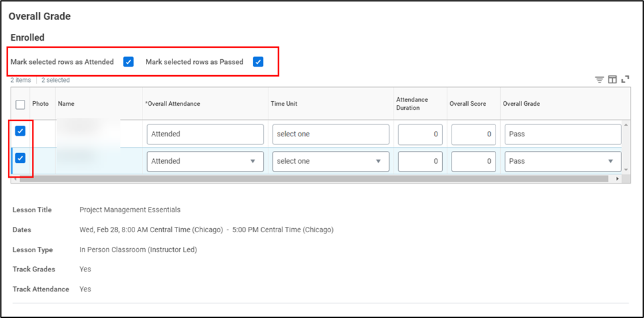
Task: Deselect the first enrolled row checkbox
Action: click(21, 131)
